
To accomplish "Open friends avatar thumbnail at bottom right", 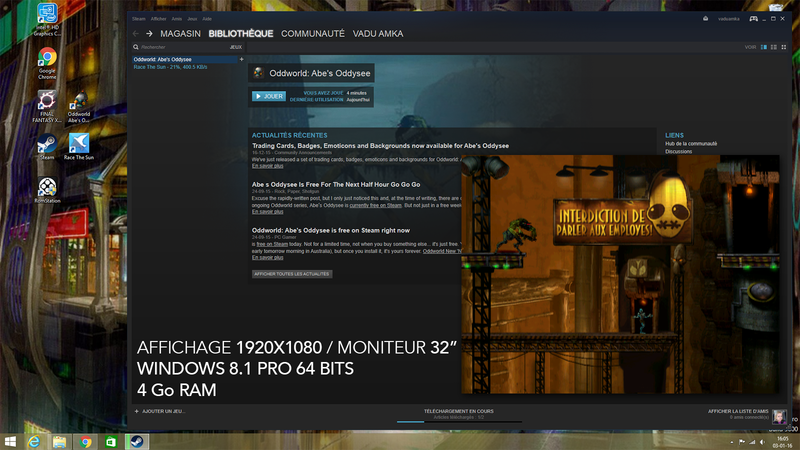I will (x=779, y=417).
